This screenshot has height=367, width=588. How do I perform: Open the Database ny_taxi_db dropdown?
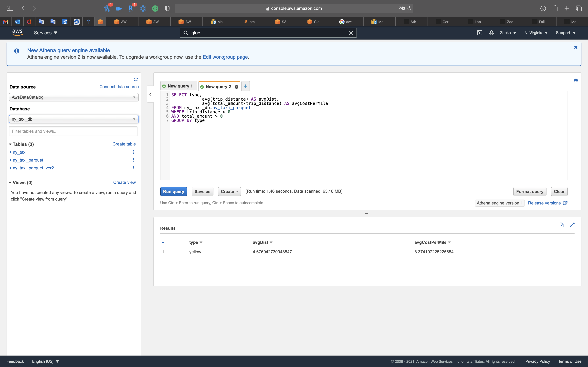tap(74, 119)
